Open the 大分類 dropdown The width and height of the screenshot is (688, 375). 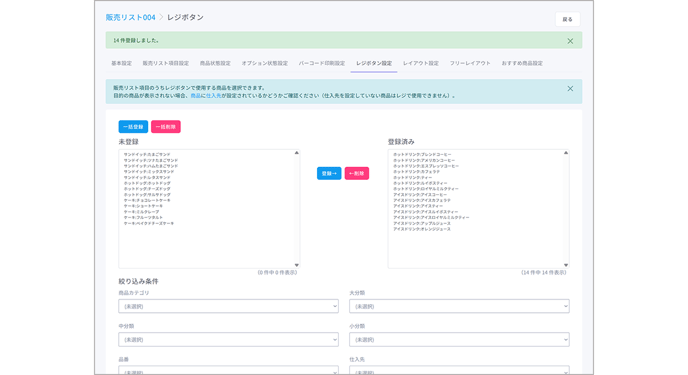pos(459,306)
